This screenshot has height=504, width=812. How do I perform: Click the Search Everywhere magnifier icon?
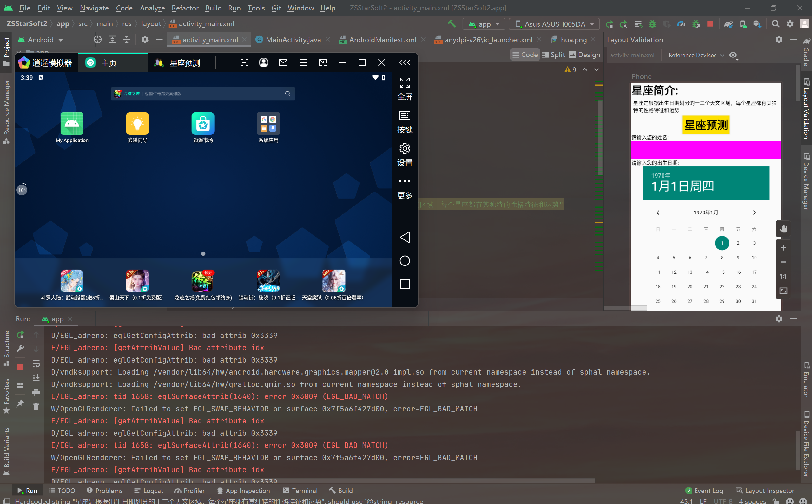click(775, 24)
